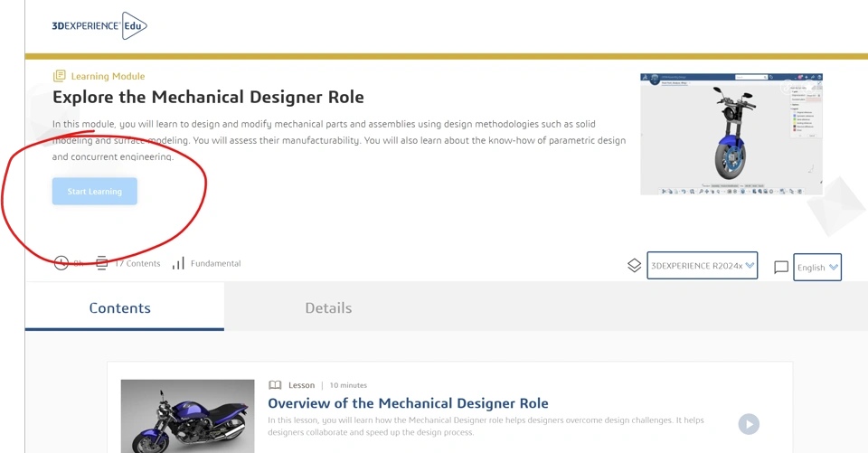This screenshot has width=868, height=453.
Task: Click the clock duration icon
Action: (61, 263)
